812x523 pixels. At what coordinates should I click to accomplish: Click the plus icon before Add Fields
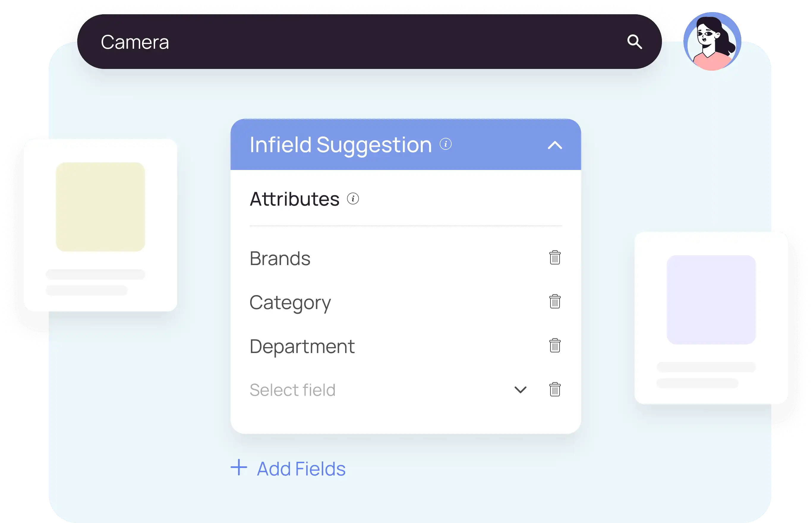239,468
